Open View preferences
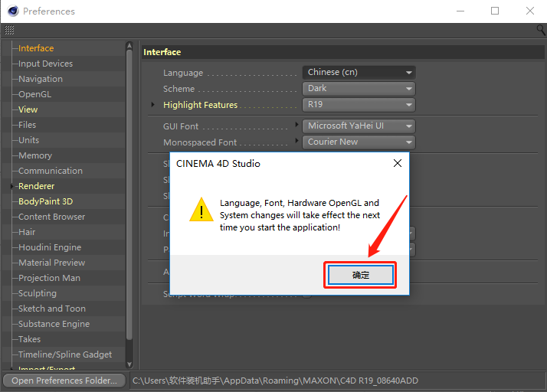The width and height of the screenshot is (547, 392). click(x=28, y=109)
